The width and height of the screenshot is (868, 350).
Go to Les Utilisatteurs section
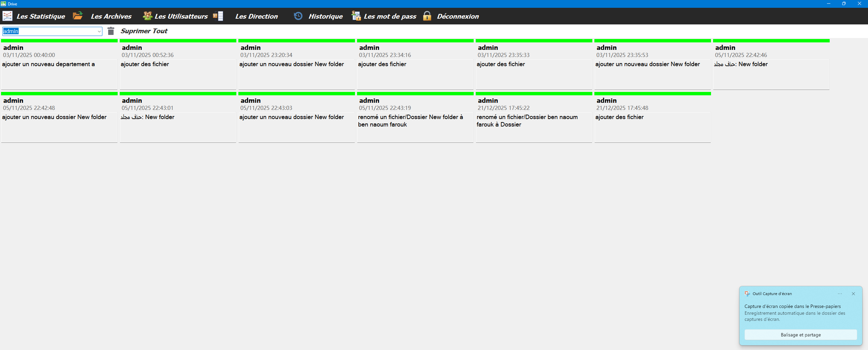[181, 16]
